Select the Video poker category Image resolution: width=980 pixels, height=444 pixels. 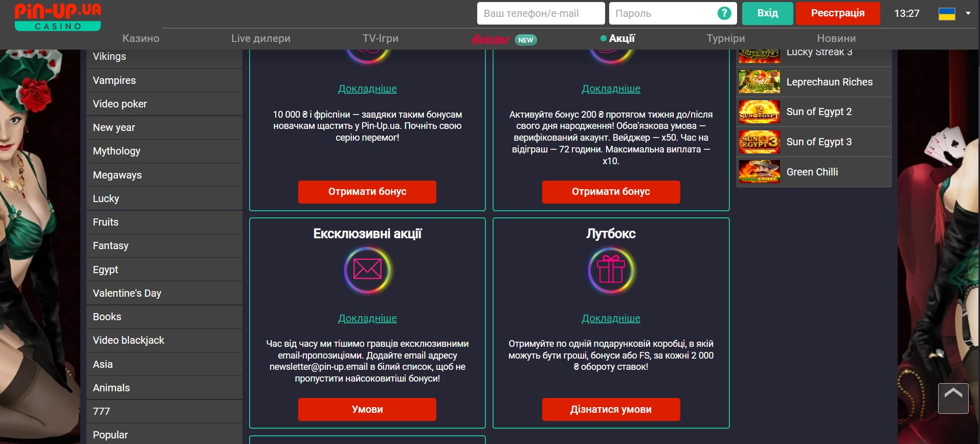(164, 104)
